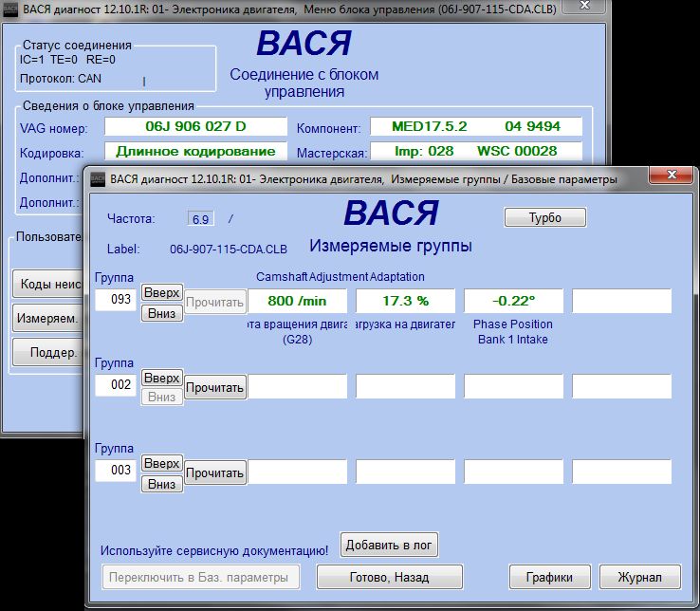Viewport: 700px width, 611px height.
Task: Click Используйте сервисную документацию! text
Action: 214,550
